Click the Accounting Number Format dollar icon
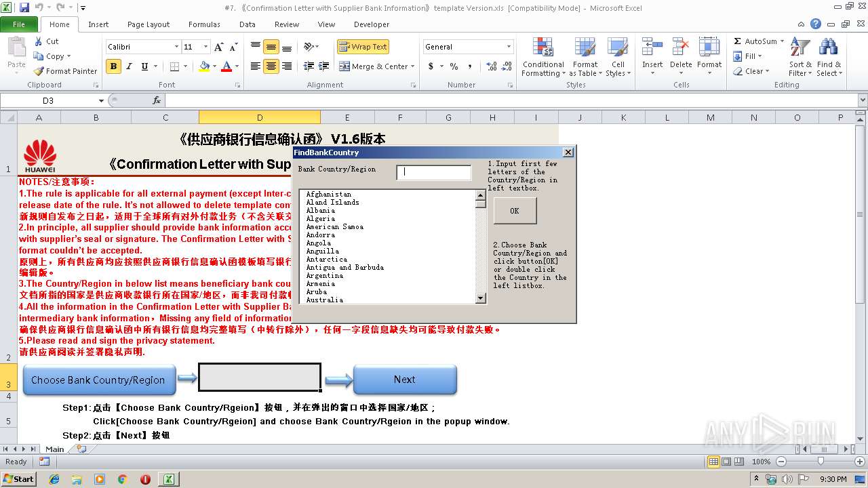 point(431,66)
